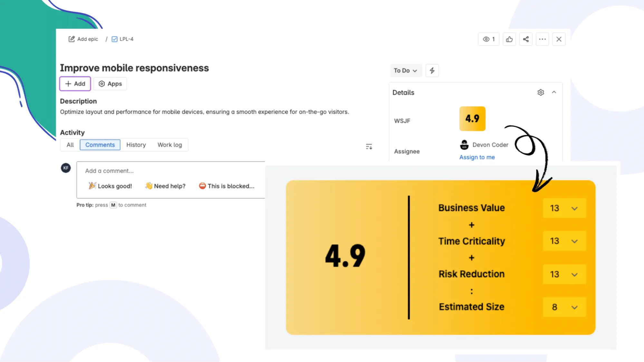The image size is (644, 362).
Task: Open the Details settings gear icon
Action: (x=541, y=92)
